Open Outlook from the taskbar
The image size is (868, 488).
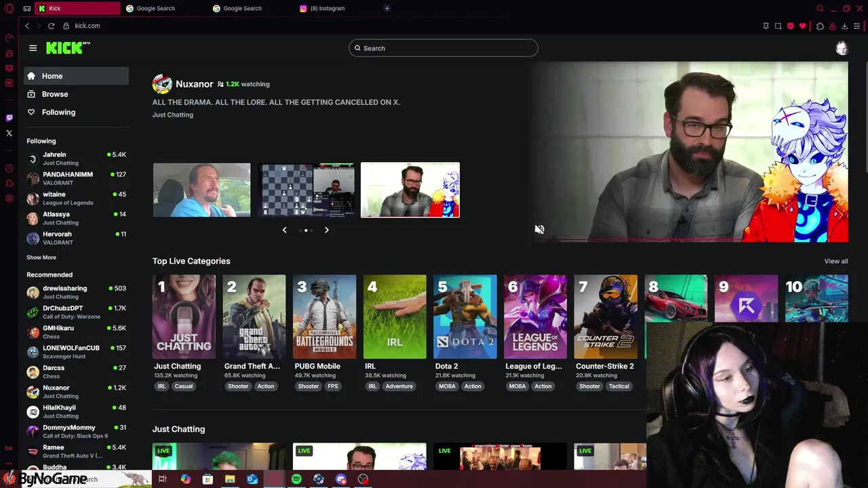tap(252, 479)
